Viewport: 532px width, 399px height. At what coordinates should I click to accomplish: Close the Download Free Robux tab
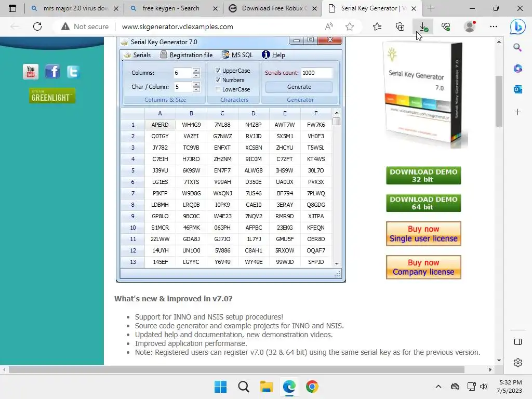click(314, 8)
